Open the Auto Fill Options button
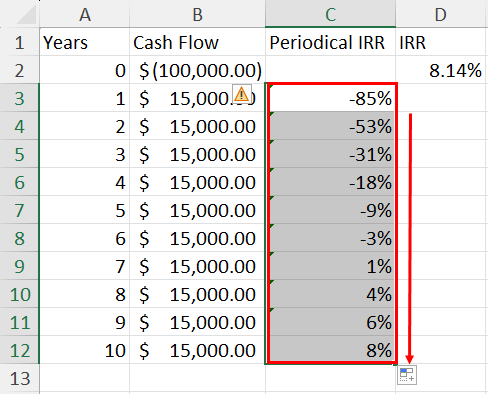This screenshot has height=394, width=488. 407,375
